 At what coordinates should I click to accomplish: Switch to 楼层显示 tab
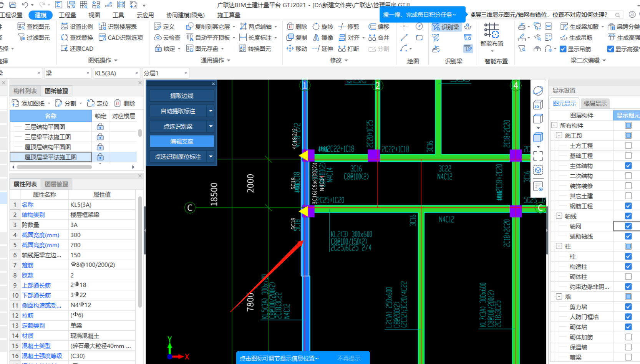[x=595, y=103]
